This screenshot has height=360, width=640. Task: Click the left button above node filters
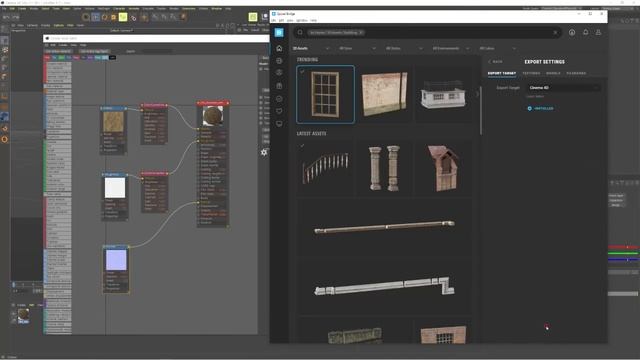point(58,51)
